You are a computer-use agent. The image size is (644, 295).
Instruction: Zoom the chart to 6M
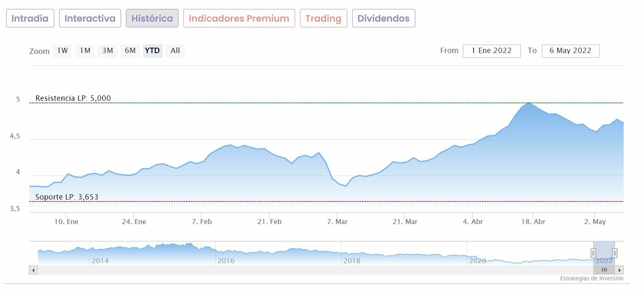tap(130, 51)
